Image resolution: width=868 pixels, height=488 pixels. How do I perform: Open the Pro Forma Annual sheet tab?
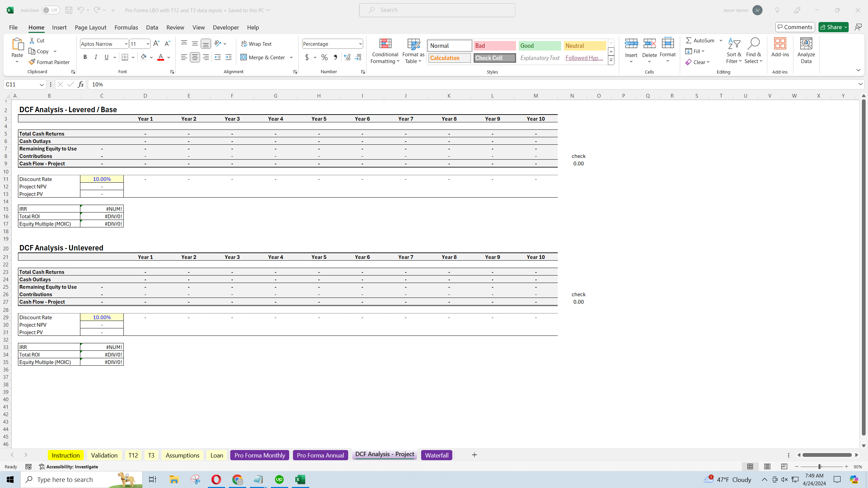320,455
